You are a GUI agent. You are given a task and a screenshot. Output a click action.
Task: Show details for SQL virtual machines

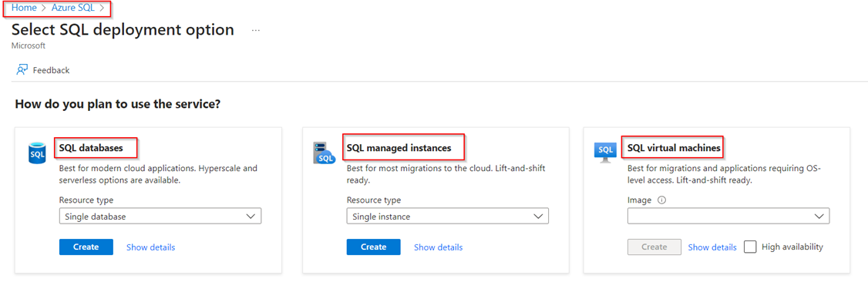coord(712,247)
